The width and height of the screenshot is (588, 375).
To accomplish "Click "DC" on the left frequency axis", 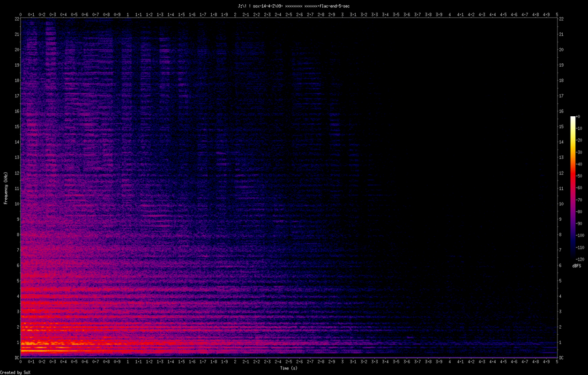I will coord(16,358).
